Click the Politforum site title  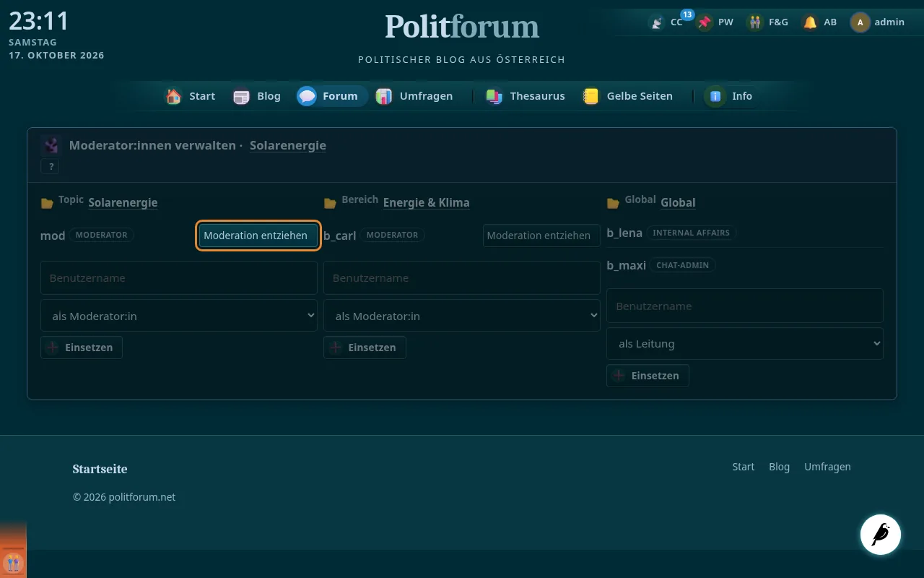coord(462,27)
